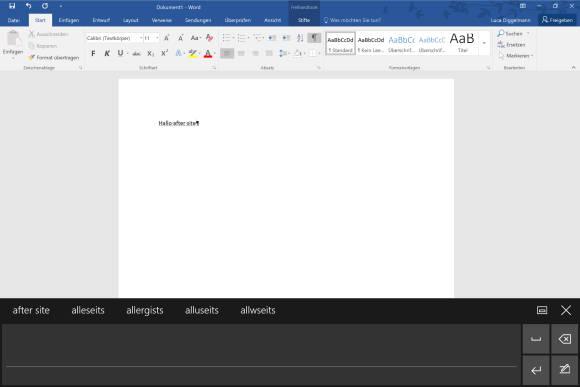Apply the Titel style

462,44
